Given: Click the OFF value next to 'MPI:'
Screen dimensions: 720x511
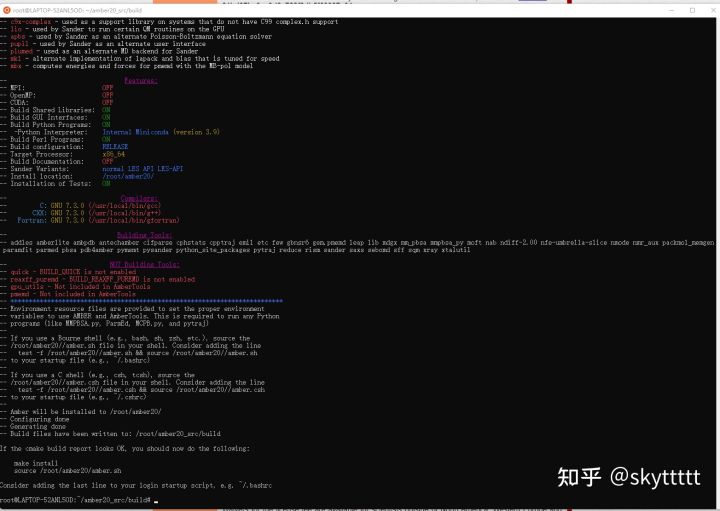Looking at the screenshot, I should [x=107, y=88].
